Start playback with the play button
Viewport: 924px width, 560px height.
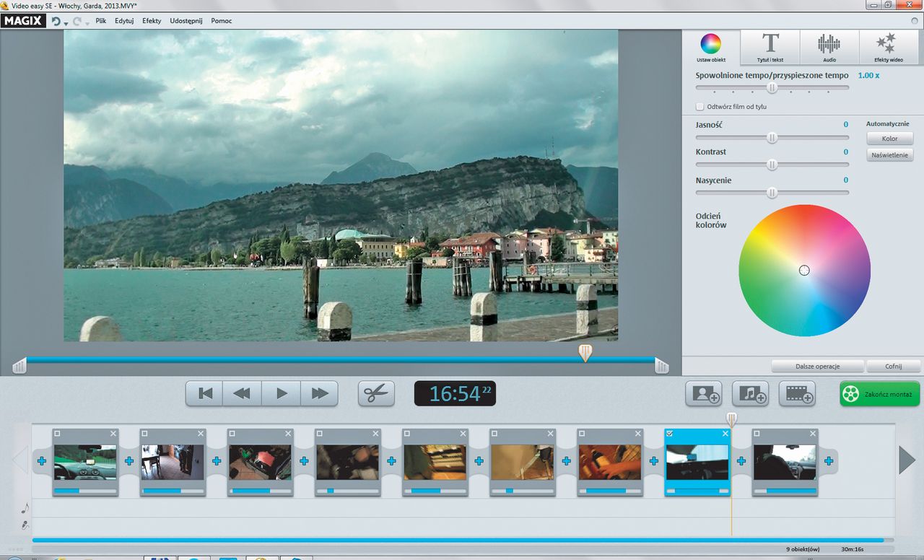pos(282,393)
